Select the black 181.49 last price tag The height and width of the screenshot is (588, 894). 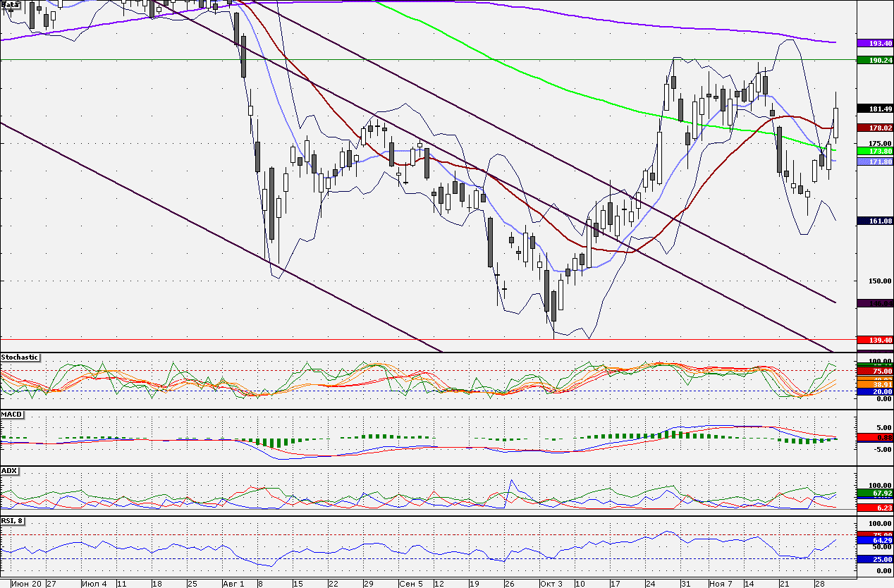pyautogui.click(x=874, y=109)
